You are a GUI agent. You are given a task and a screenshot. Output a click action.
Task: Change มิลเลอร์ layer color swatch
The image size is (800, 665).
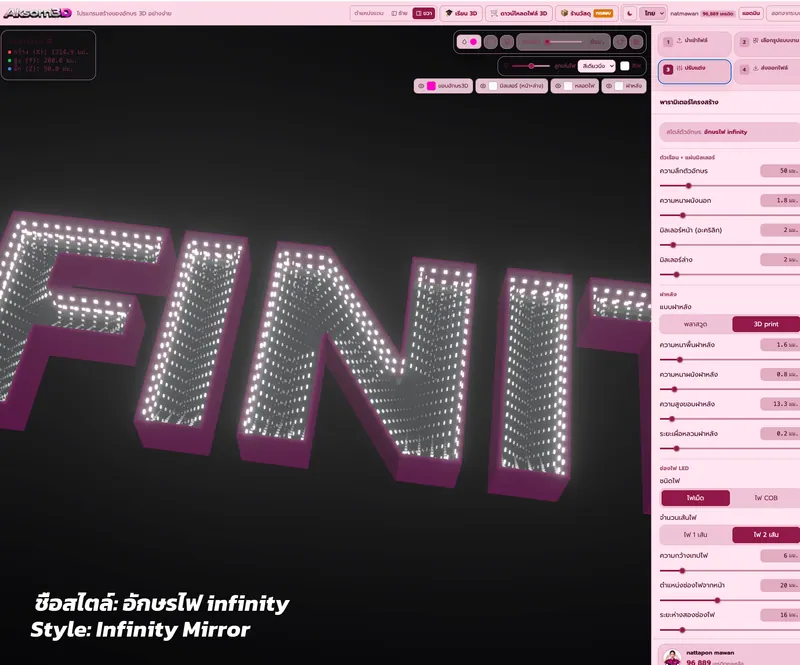493,86
